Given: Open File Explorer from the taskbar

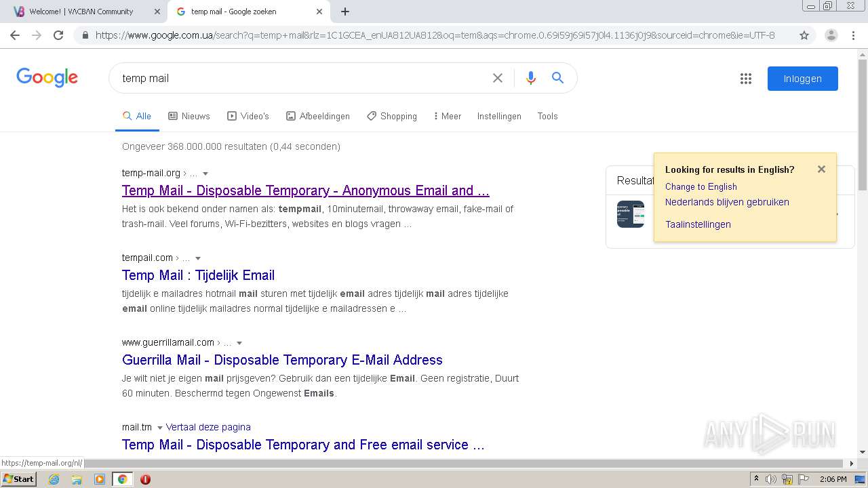Looking at the screenshot, I should [x=77, y=479].
